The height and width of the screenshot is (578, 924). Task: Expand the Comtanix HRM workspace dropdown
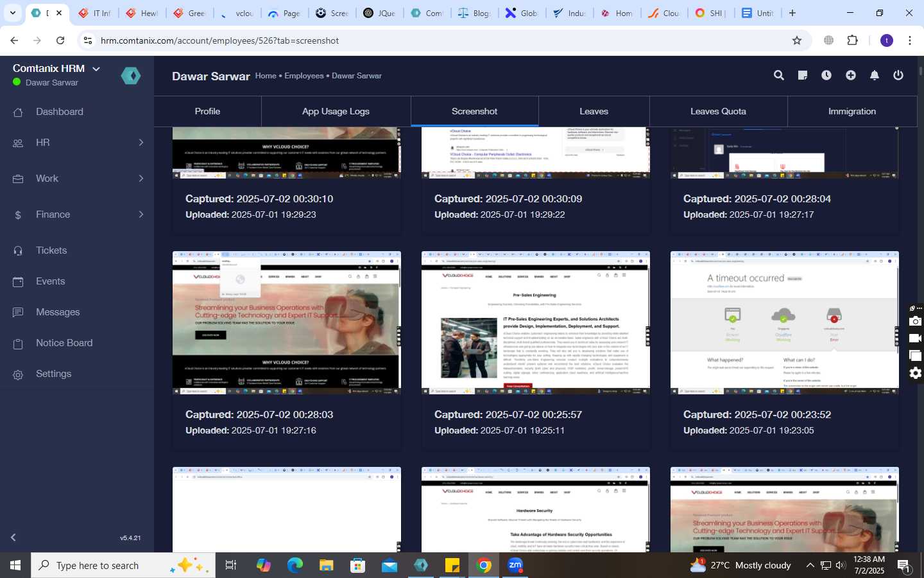tap(96, 69)
